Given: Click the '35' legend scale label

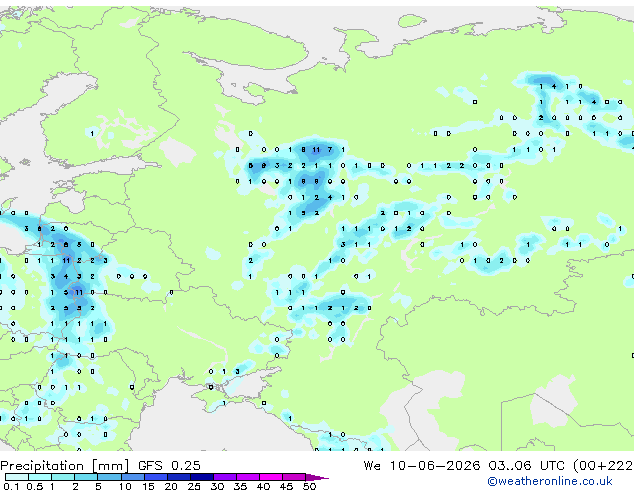Looking at the screenshot, I should click(x=240, y=486).
